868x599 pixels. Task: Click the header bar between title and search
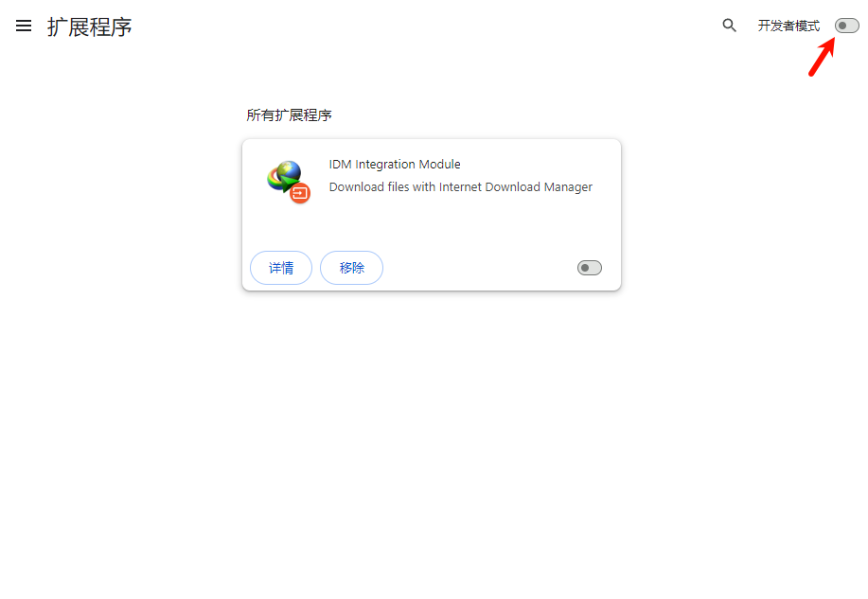[x=426, y=26]
